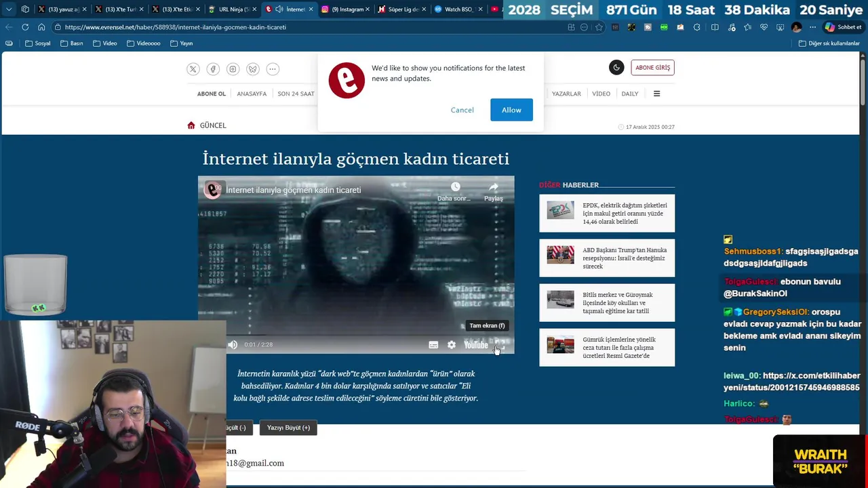Open the Facebook social icon

(x=213, y=69)
